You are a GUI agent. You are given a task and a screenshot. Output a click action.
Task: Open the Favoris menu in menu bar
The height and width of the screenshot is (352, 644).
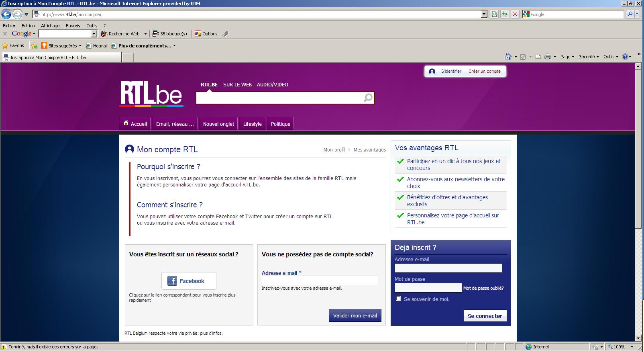73,26
